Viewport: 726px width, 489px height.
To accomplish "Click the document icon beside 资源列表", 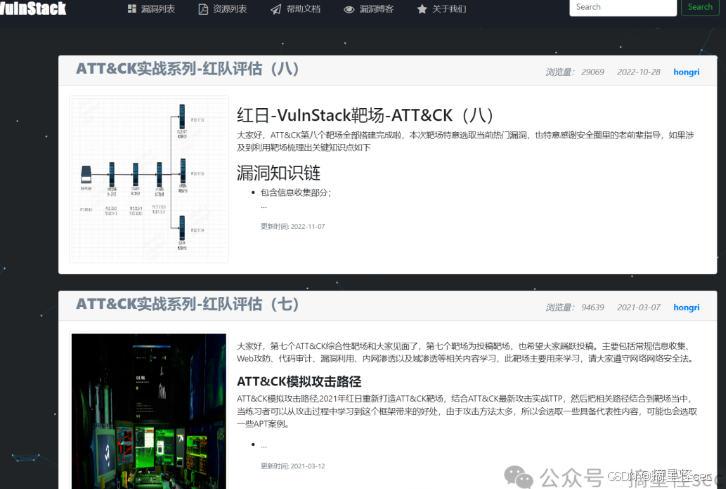I will (x=203, y=9).
